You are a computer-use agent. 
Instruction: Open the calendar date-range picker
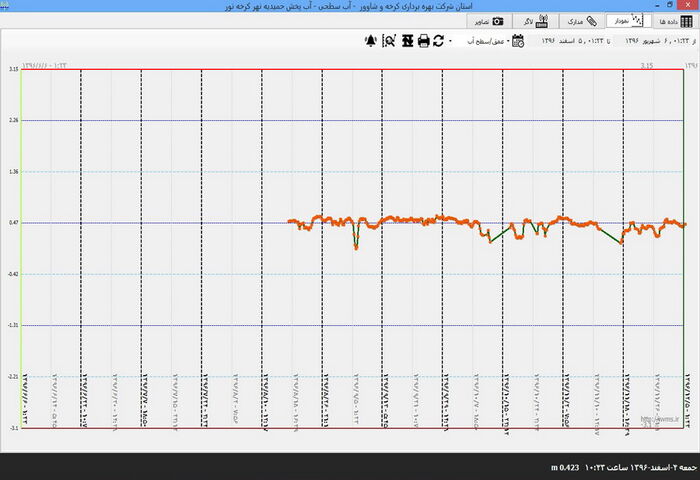coord(518,41)
